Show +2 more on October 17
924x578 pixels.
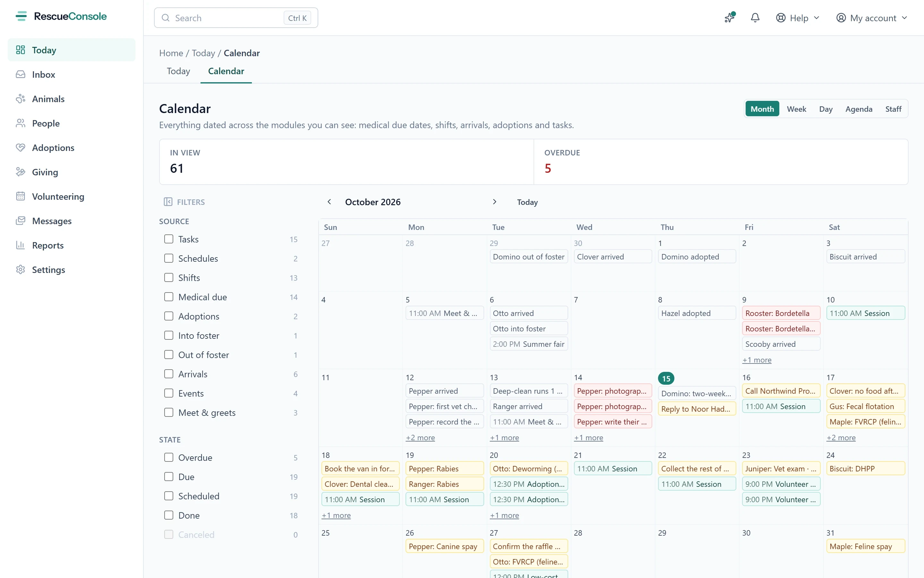841,438
